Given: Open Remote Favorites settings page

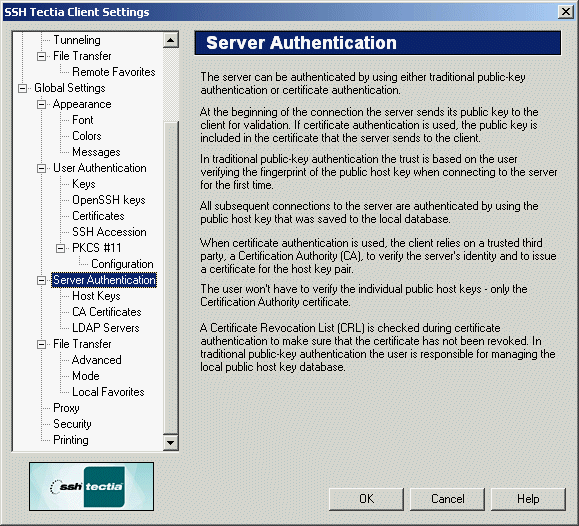Looking at the screenshot, I should pyautogui.click(x=114, y=72).
